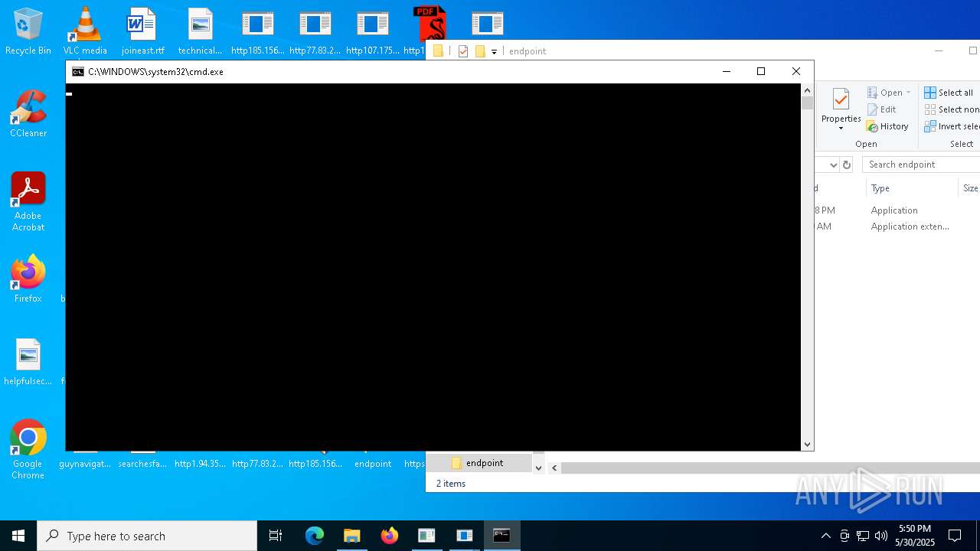Show hidden system tray icons
Screen dimensions: 980x551
pyautogui.click(x=825, y=536)
